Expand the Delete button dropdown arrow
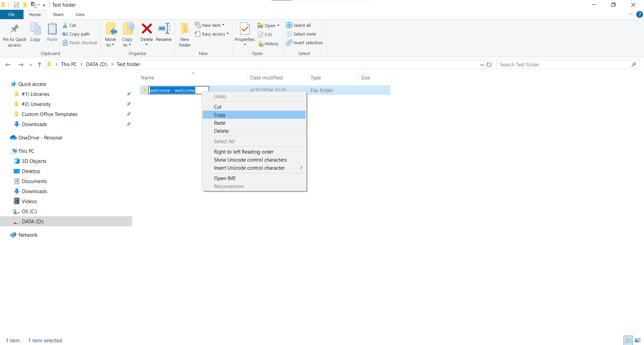Image resolution: width=644 pixels, height=345 pixels. coord(147,45)
